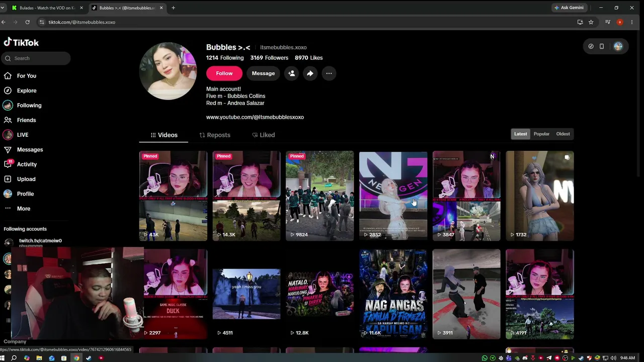
Task: Sort videos by Oldest
Action: (563, 134)
